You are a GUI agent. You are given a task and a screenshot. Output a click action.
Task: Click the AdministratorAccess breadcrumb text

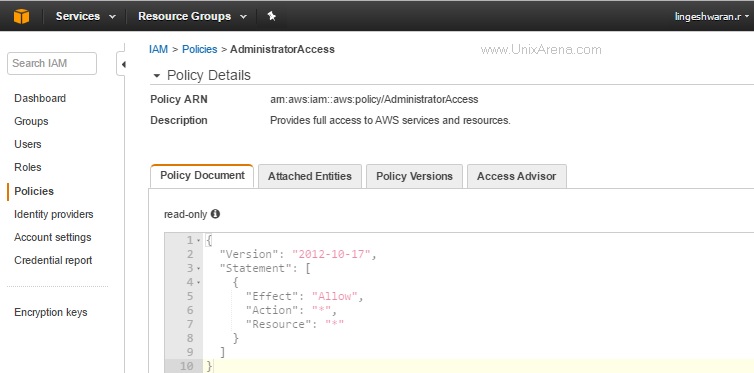(x=282, y=50)
